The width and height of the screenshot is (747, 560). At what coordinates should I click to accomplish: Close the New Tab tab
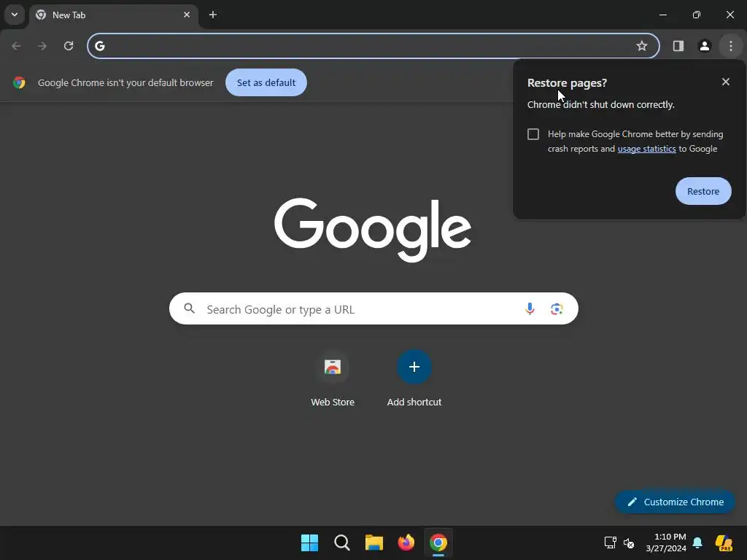187,15
